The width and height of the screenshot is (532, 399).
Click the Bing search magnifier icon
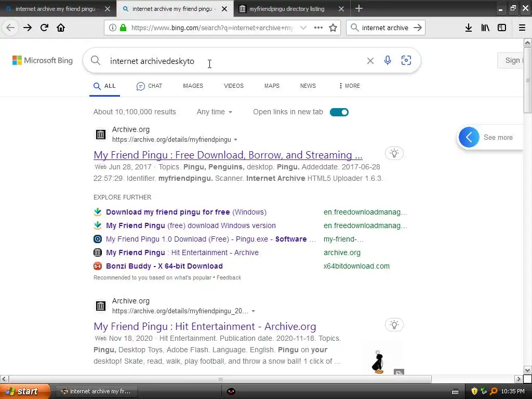96,60
